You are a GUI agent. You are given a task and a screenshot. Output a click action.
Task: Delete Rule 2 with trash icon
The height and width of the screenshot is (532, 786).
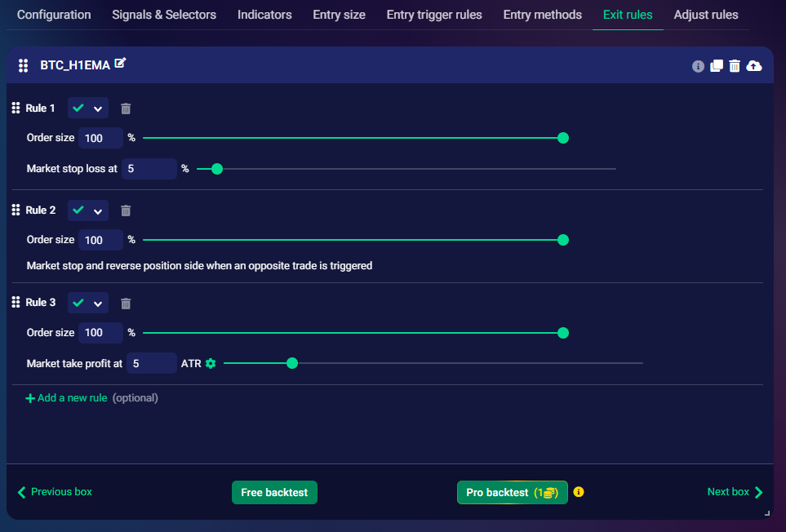pyautogui.click(x=126, y=211)
